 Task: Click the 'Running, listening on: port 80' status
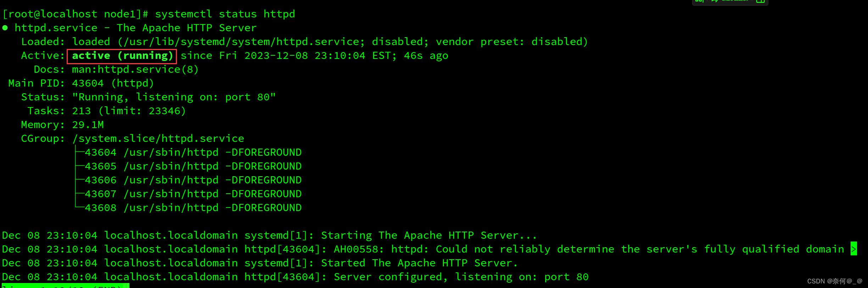click(174, 97)
